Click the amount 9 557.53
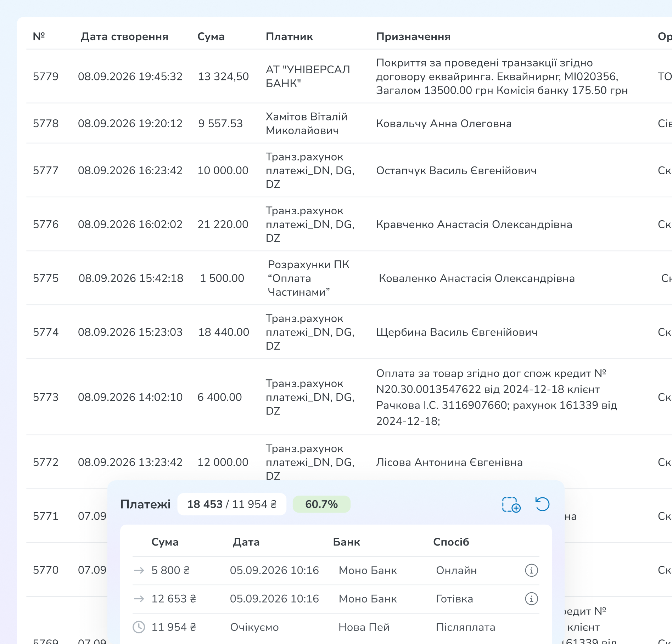Screen dimensions: 672x644 220,123
